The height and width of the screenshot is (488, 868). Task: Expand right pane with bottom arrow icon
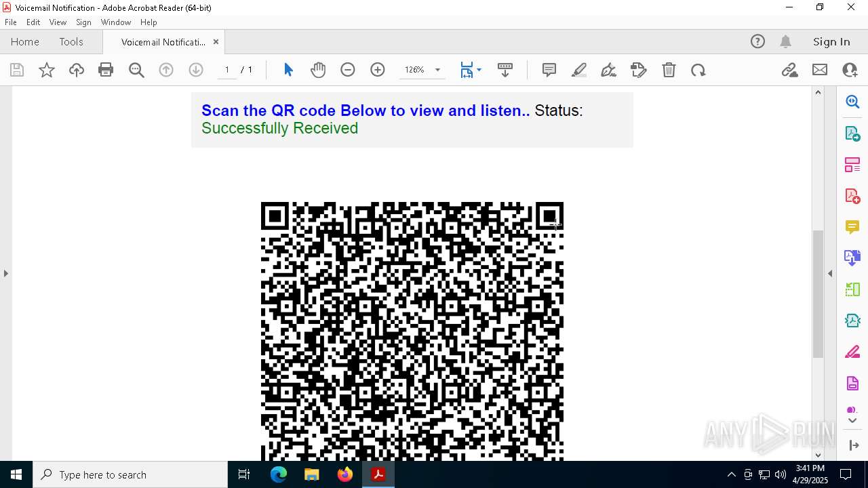point(854,445)
